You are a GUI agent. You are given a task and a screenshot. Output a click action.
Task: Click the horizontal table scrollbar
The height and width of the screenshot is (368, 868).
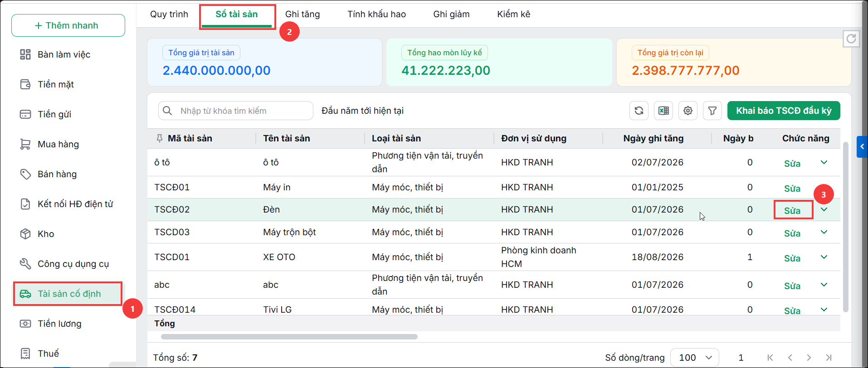click(x=289, y=337)
